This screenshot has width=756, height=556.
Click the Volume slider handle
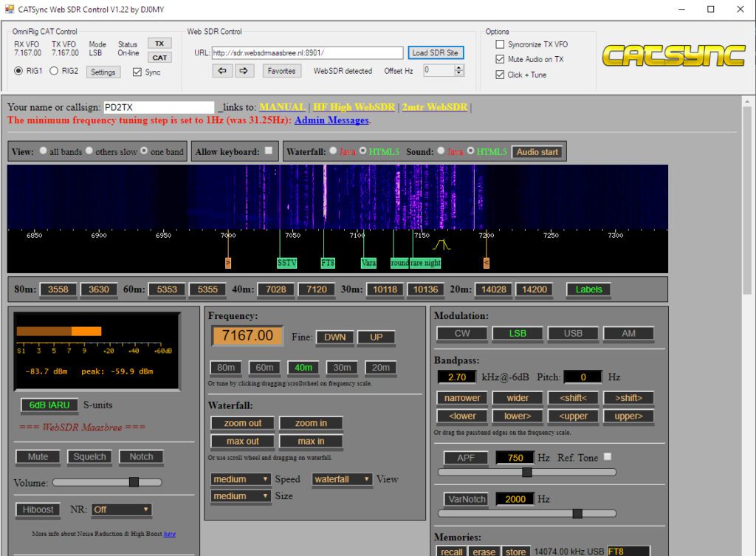134,482
